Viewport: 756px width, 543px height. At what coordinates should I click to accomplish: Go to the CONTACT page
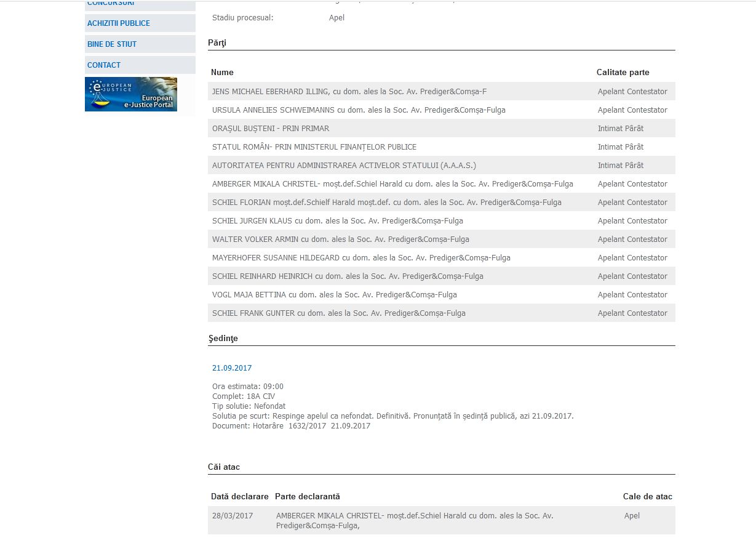(104, 65)
